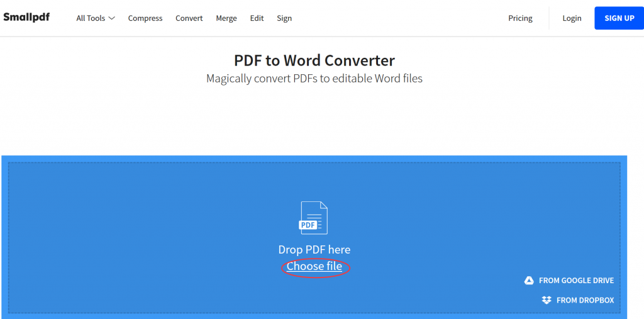The width and height of the screenshot is (644, 319).
Task: Click the Magically convert PDFs subtitle
Action: click(x=314, y=78)
